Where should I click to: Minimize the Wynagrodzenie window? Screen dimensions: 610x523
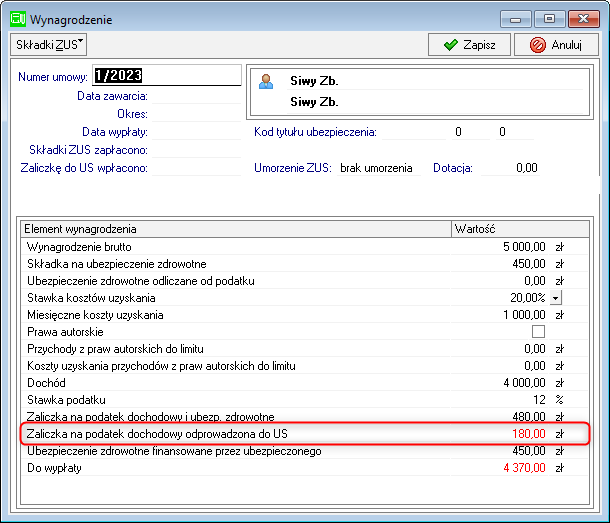click(515, 19)
